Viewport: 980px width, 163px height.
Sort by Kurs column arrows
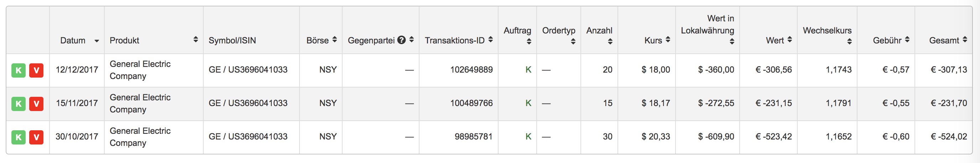tap(668, 40)
